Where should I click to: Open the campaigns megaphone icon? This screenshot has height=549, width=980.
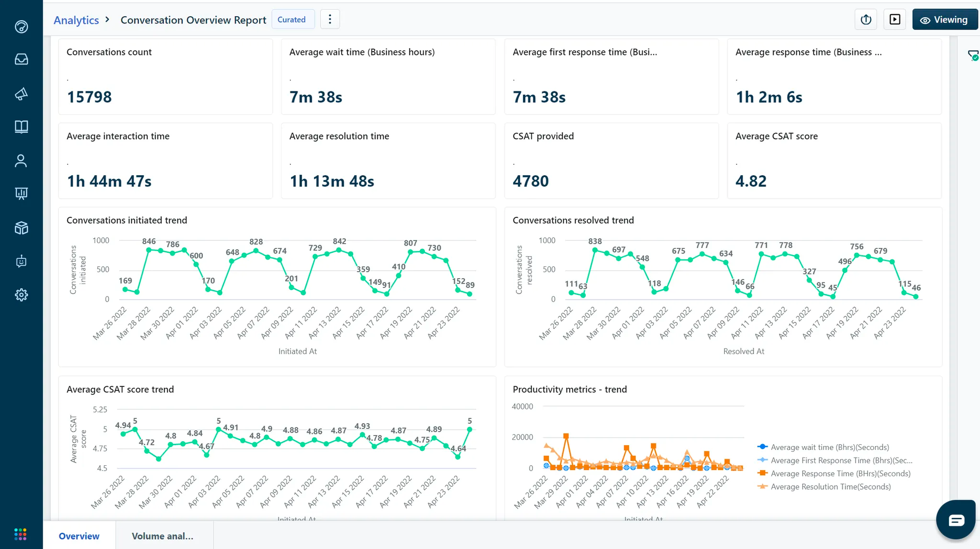click(21, 94)
